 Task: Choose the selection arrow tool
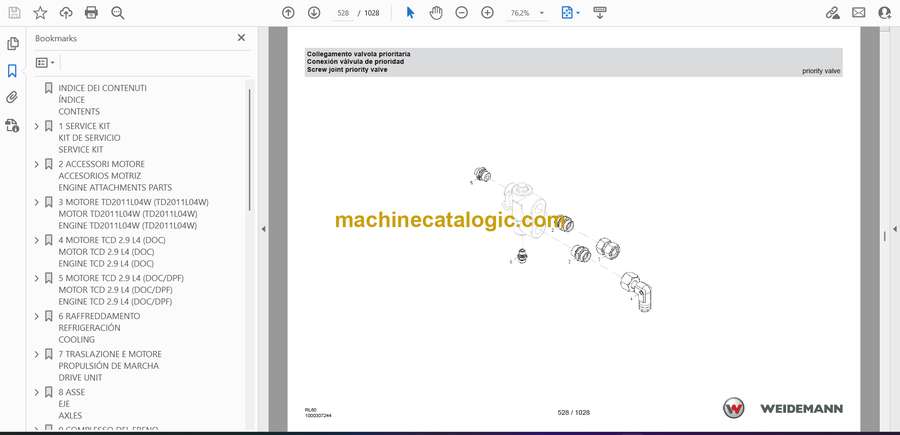tap(410, 13)
